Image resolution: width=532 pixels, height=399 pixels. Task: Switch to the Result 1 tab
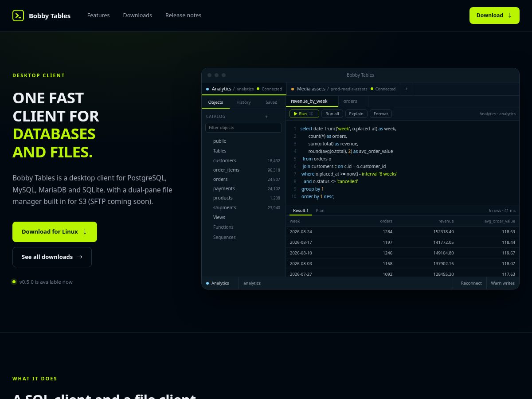[301, 210]
